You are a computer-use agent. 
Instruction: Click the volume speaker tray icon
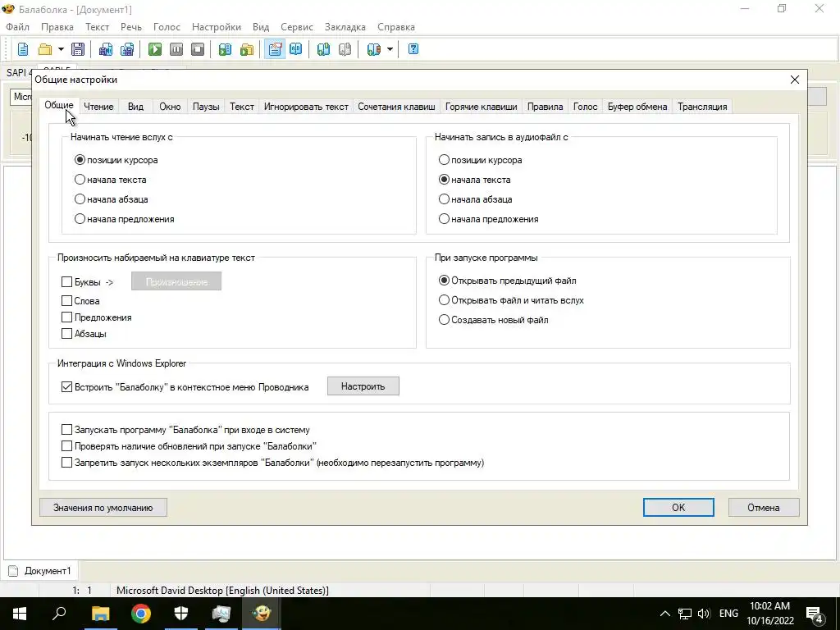point(704,614)
